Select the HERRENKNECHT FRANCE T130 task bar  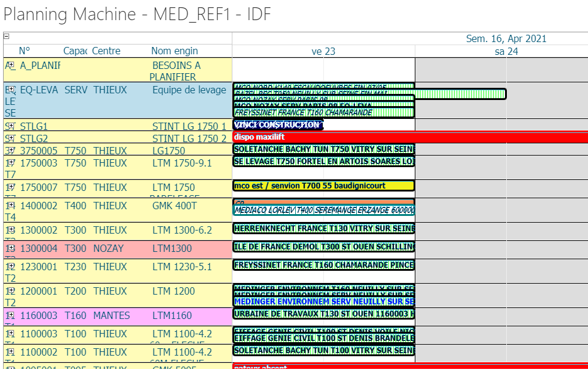(324, 228)
